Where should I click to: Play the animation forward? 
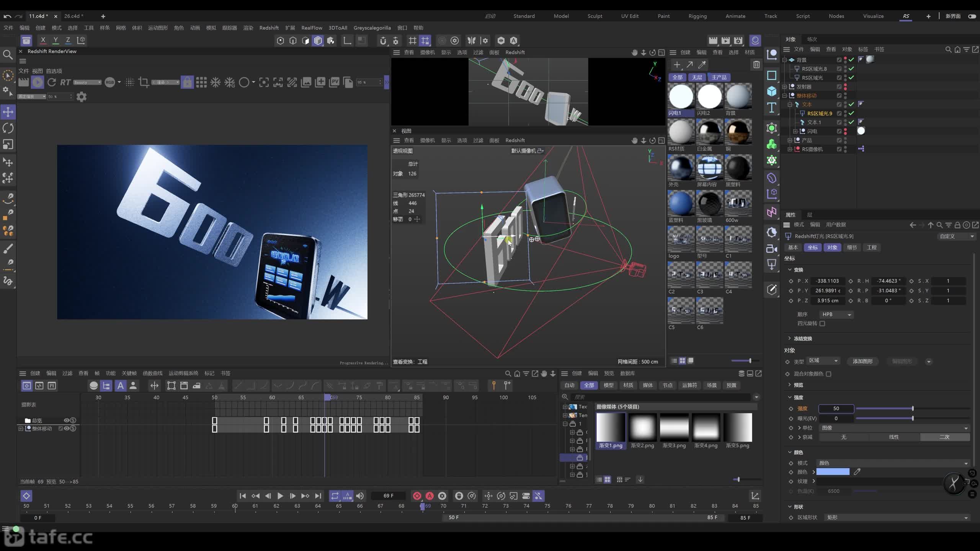[280, 496]
